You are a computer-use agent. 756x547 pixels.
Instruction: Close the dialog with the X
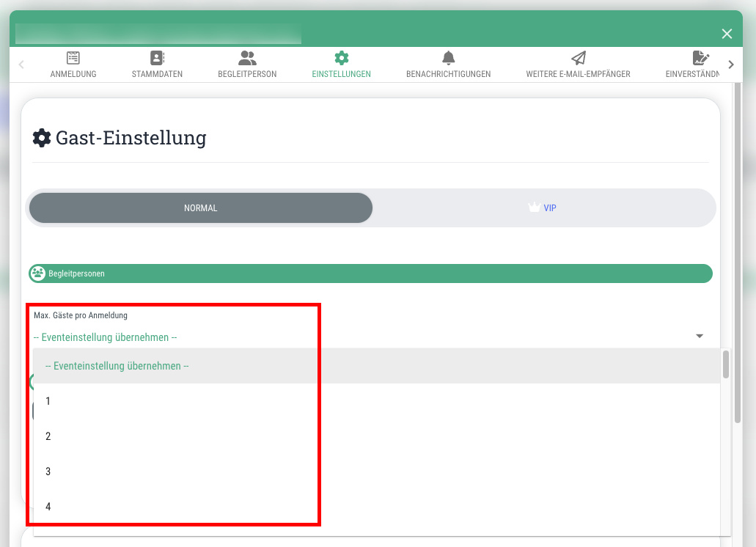727,34
